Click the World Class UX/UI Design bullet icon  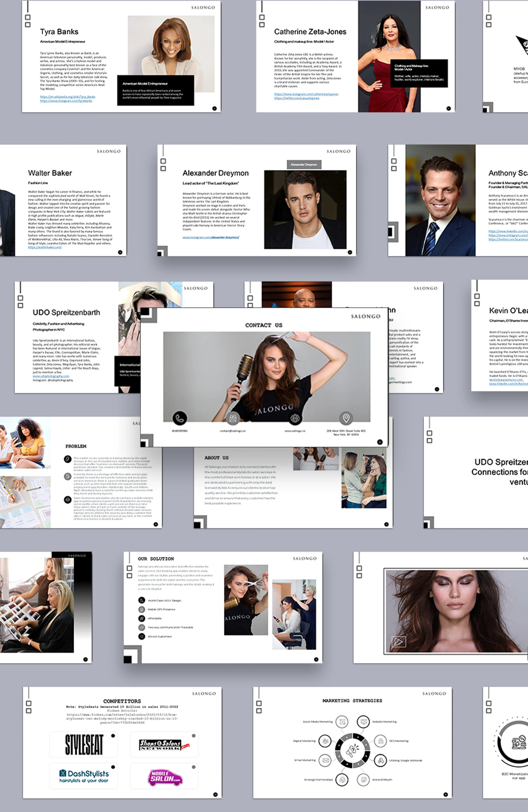(141, 600)
